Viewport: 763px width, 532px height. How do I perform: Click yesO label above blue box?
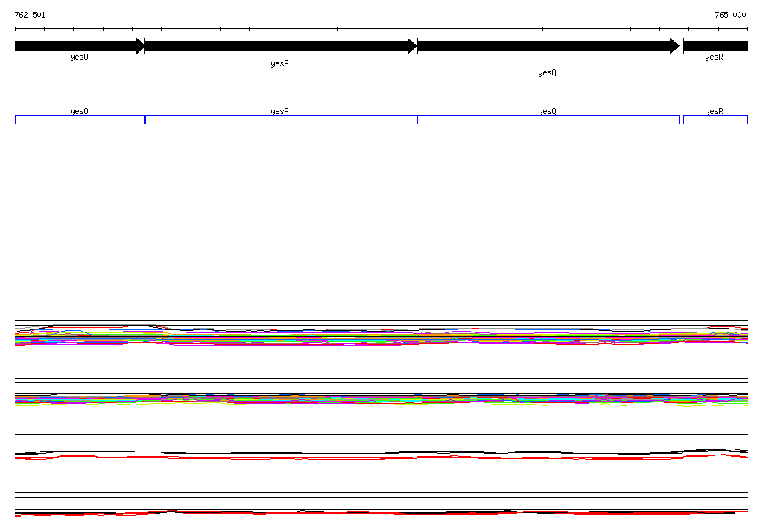click(79, 111)
